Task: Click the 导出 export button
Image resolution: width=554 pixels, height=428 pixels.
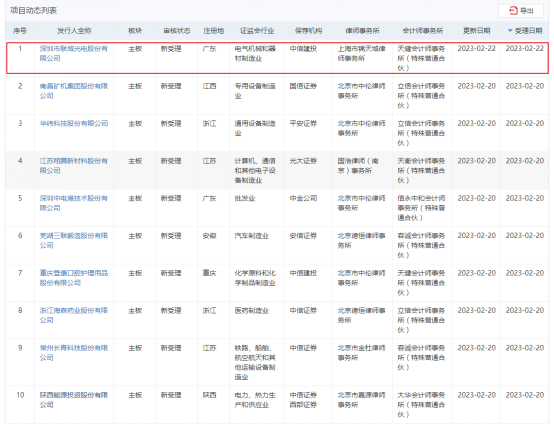Action: (x=521, y=11)
